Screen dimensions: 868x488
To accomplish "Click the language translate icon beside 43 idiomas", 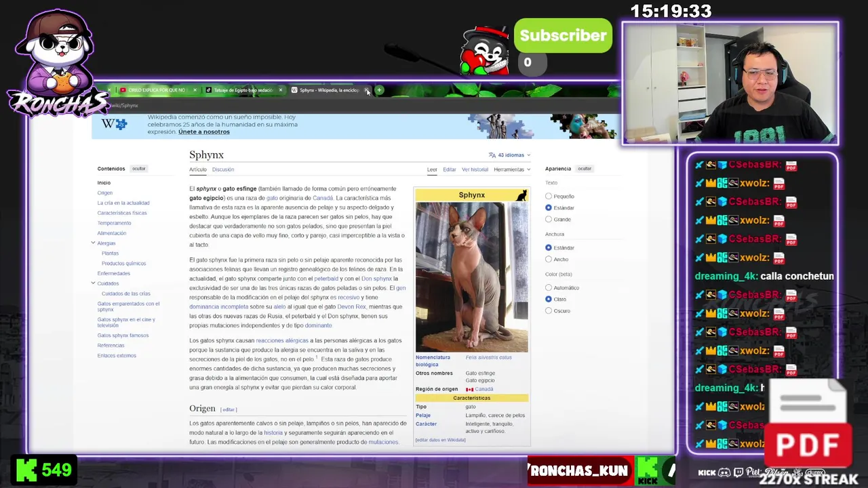I will pyautogui.click(x=492, y=155).
